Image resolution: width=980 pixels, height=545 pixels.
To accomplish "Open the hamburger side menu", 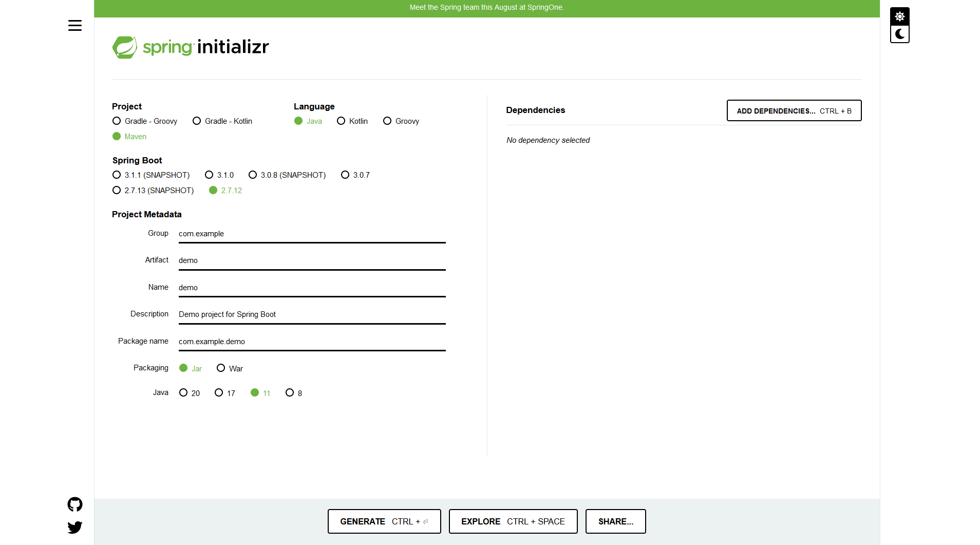I will pos(75,26).
